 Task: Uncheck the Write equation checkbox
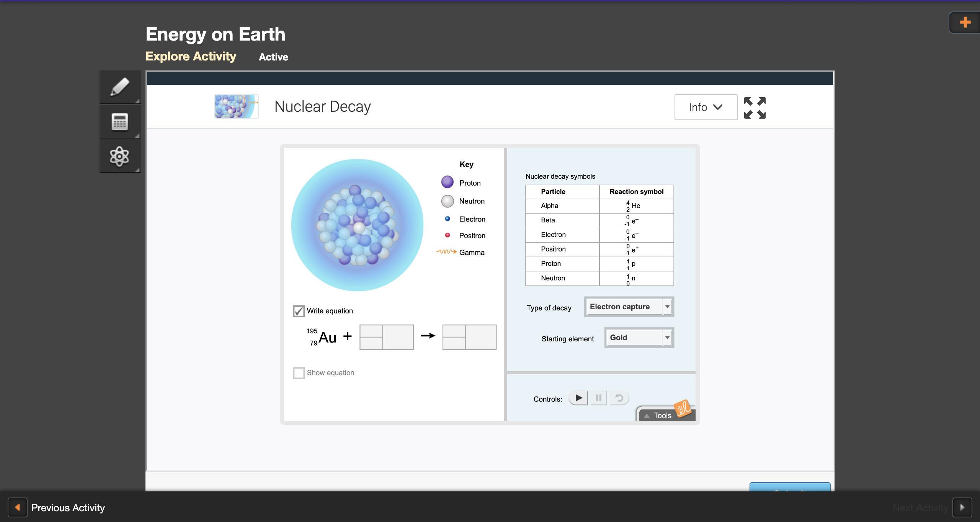coord(299,311)
